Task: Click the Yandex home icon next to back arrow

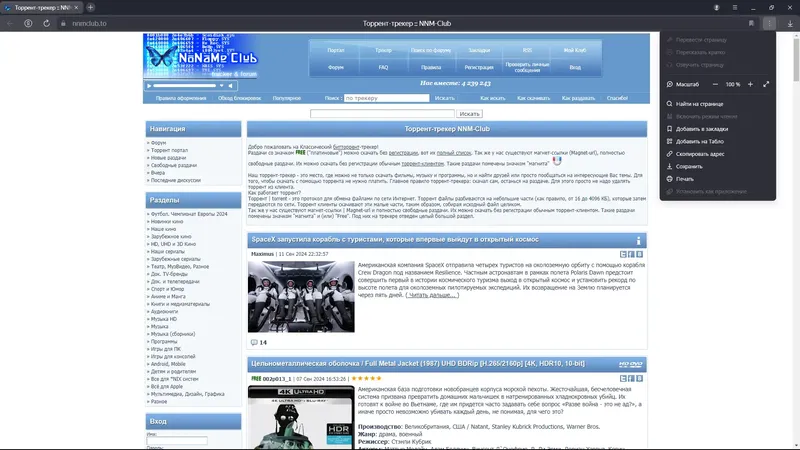Action: [x=28, y=23]
